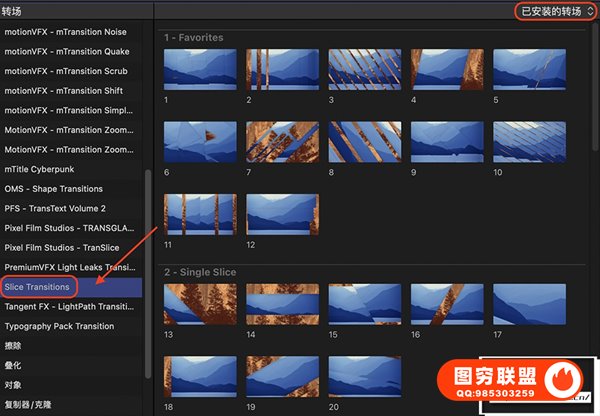This screenshot has height=416, width=600.
Task: Click transition thumbnail number 2
Action: pyautogui.click(x=282, y=70)
